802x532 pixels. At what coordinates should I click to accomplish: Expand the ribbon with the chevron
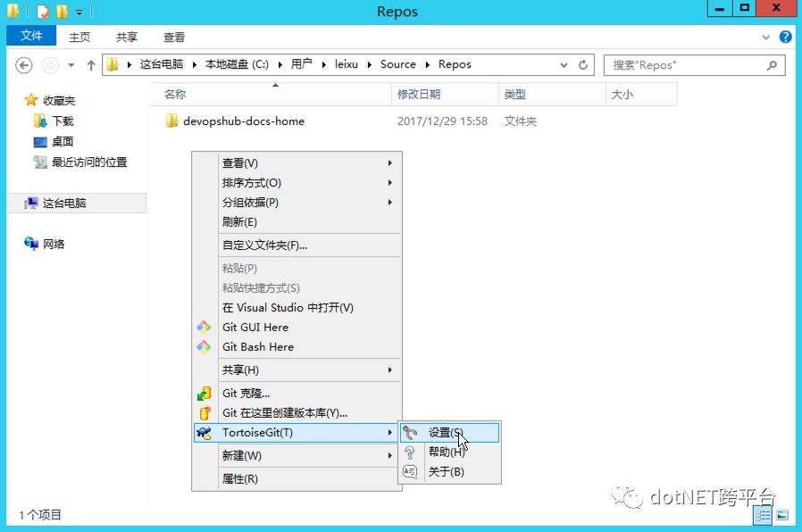coord(765,37)
